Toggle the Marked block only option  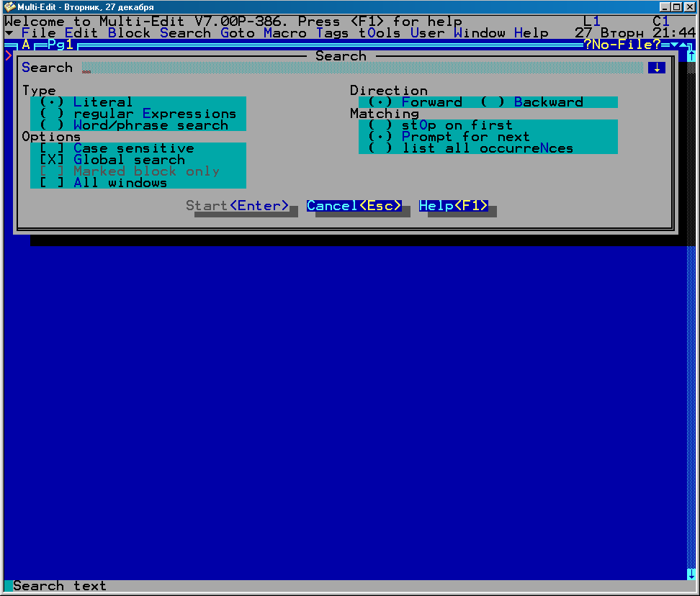click(130, 171)
